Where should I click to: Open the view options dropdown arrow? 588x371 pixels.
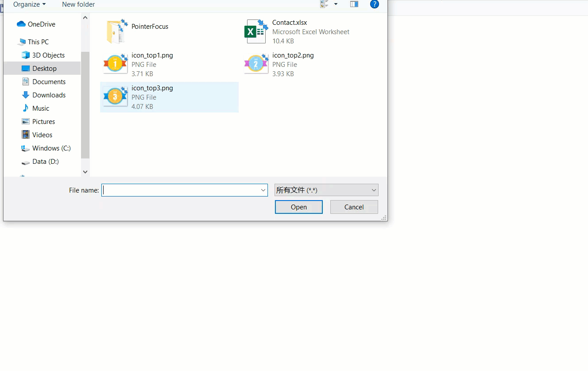coord(335,4)
